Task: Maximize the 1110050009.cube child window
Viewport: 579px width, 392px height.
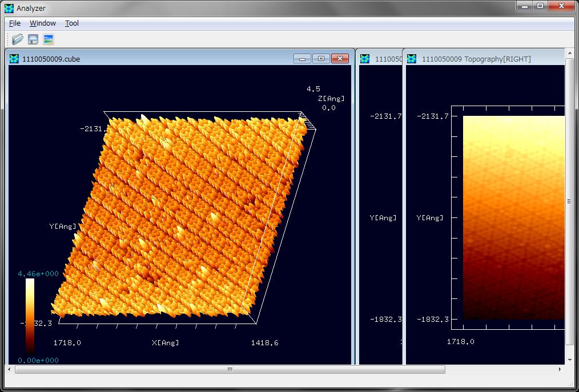Action: click(x=321, y=59)
